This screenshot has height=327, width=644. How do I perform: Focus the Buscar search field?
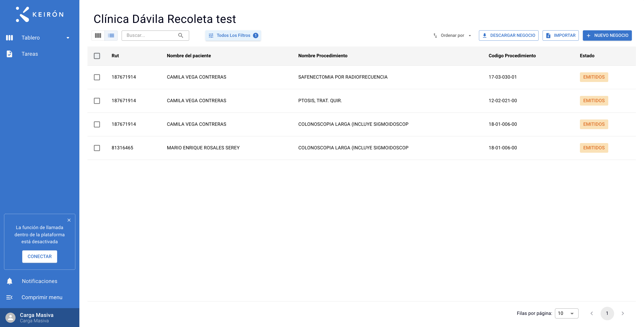(155, 35)
